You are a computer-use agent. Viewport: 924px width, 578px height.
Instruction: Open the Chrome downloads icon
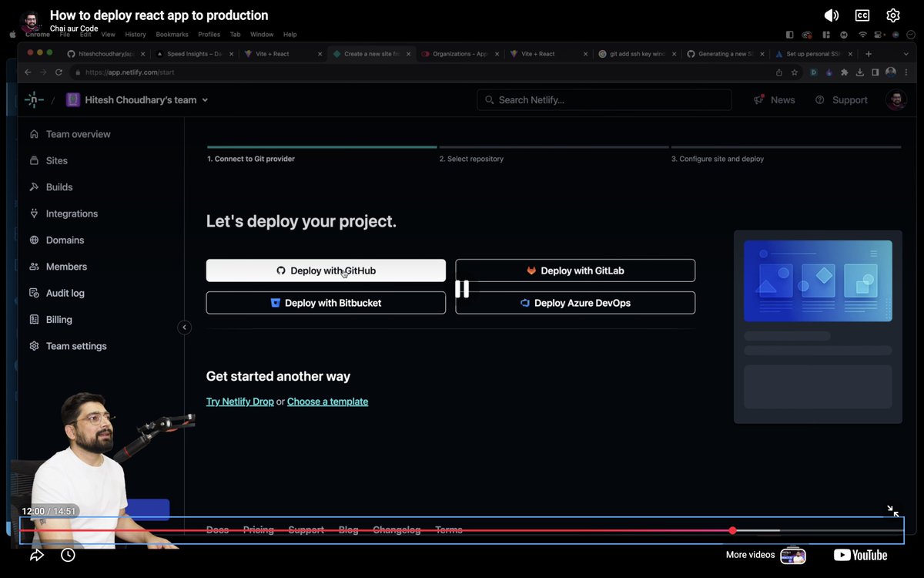[x=860, y=72]
